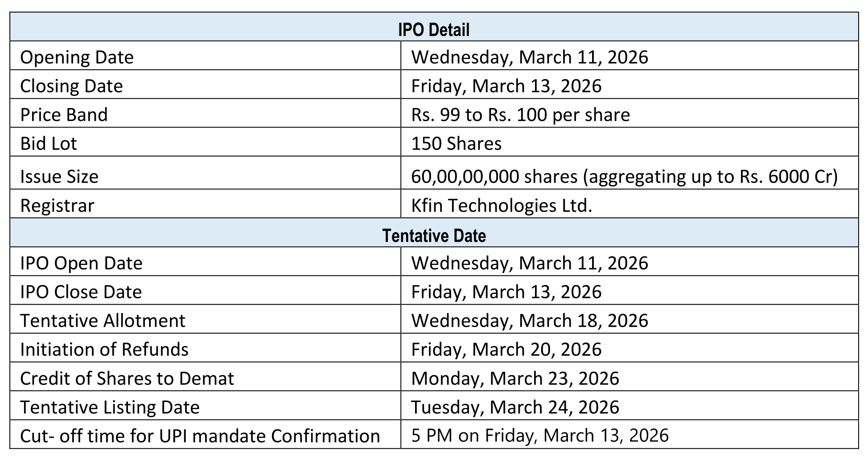Select the Price Band label cell
868x456 pixels.
point(64,115)
